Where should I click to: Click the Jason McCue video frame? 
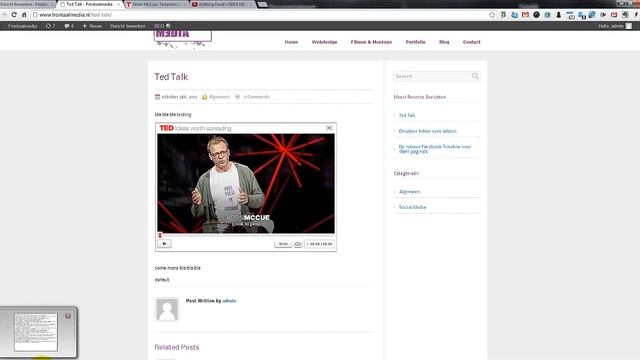pos(246,183)
